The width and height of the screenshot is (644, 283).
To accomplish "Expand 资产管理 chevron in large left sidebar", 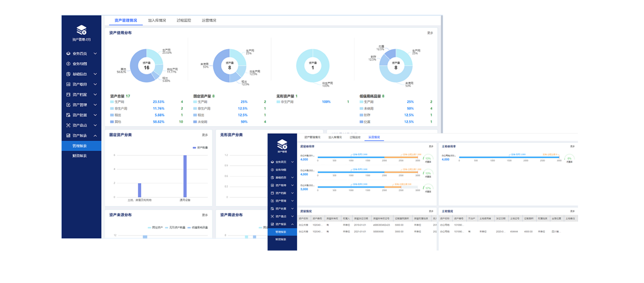I will tap(95, 105).
